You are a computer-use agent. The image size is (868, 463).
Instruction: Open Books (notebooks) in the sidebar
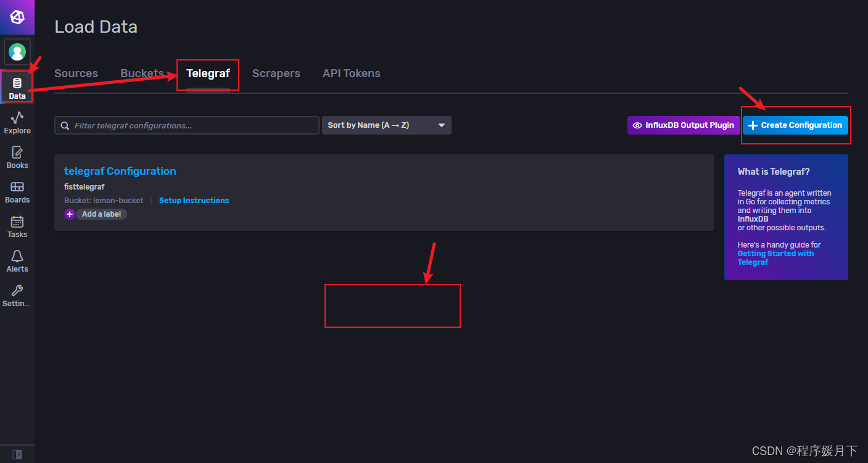17,157
